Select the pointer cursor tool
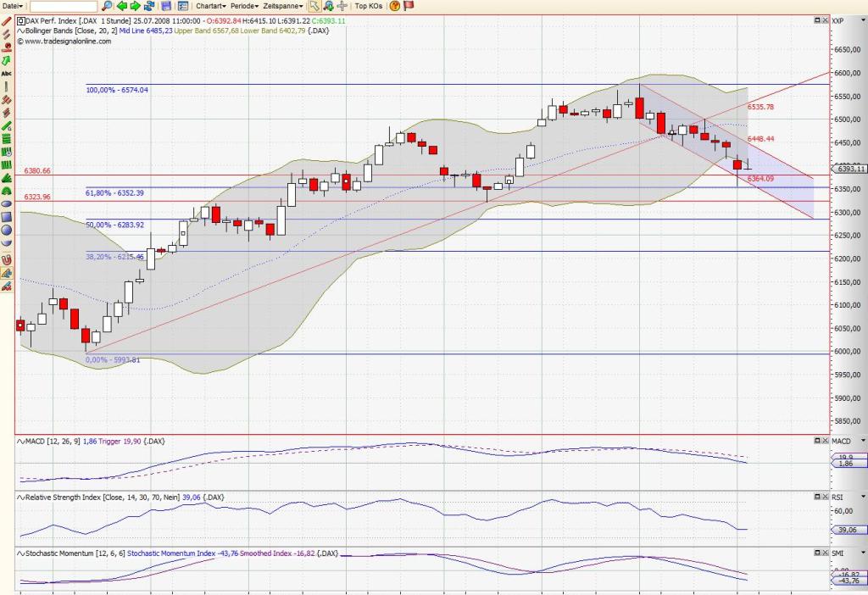The image size is (868, 595). [x=314, y=6]
